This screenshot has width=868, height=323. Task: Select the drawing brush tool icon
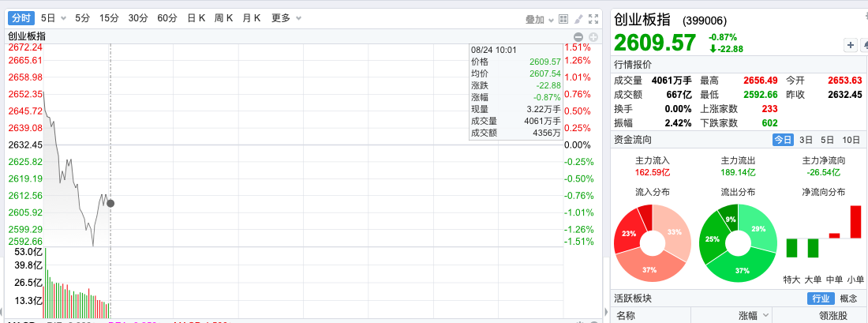578,19
